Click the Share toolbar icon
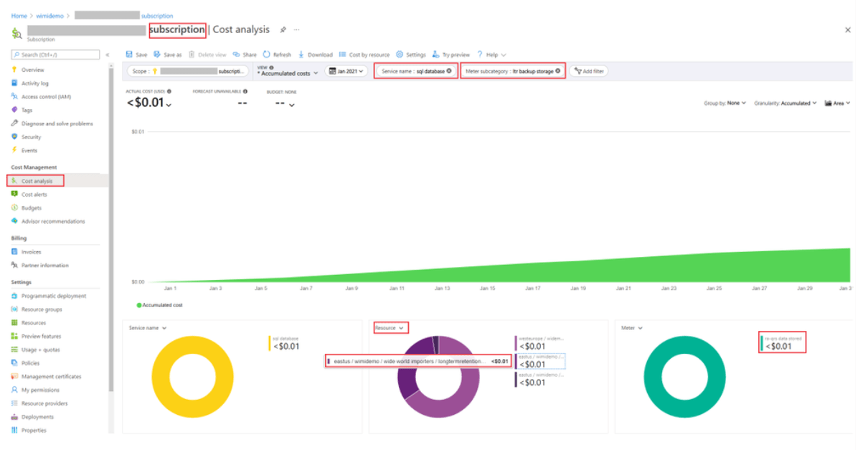Viewport: 868px width, 450px height. pyautogui.click(x=236, y=55)
